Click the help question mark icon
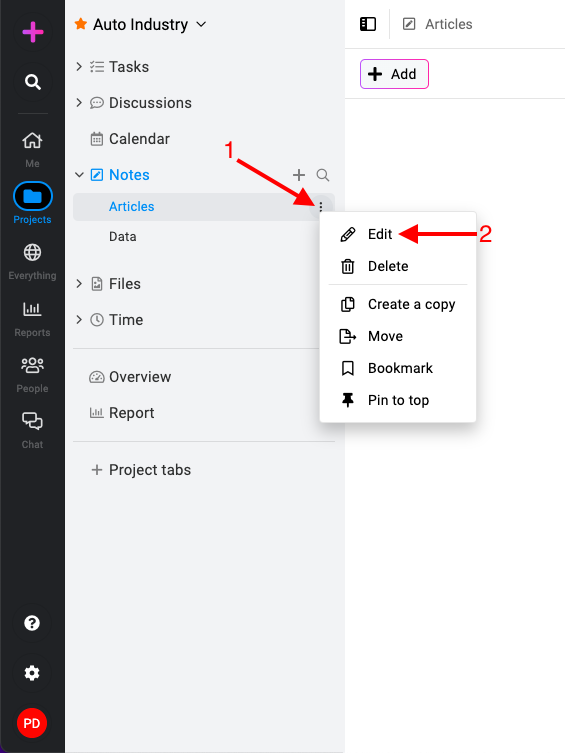The height and width of the screenshot is (753, 565). (32, 623)
